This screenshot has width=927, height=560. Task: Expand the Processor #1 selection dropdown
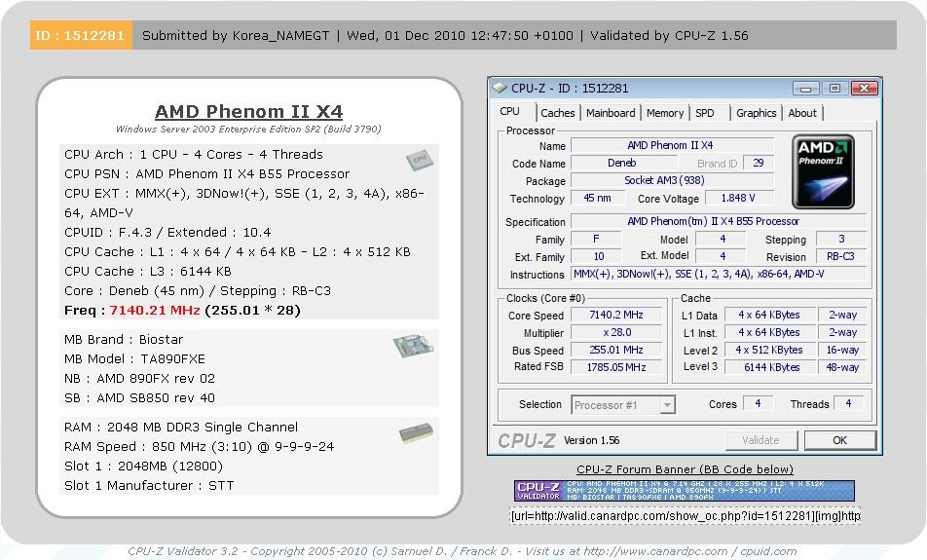tap(667, 405)
